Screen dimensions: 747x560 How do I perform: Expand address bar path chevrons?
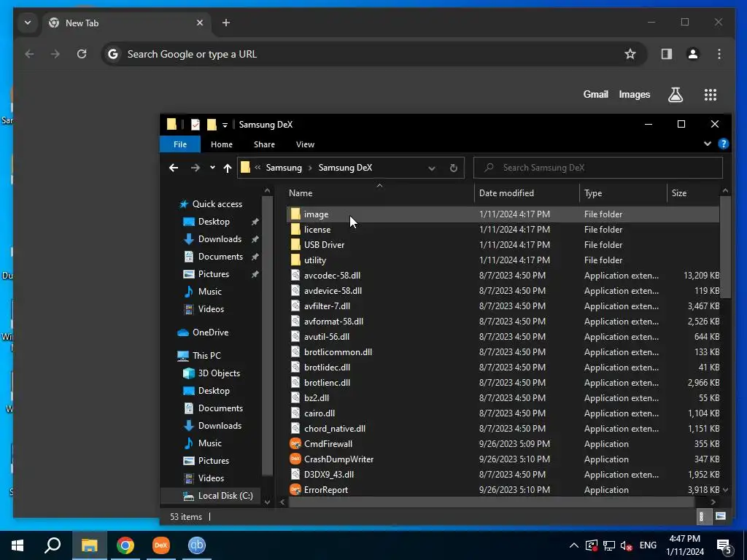[x=258, y=168]
